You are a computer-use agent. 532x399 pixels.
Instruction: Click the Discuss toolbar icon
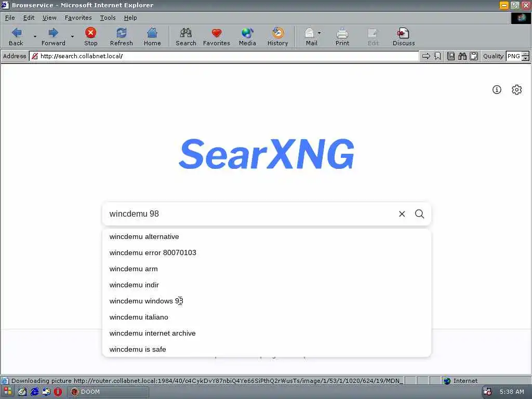point(403,37)
